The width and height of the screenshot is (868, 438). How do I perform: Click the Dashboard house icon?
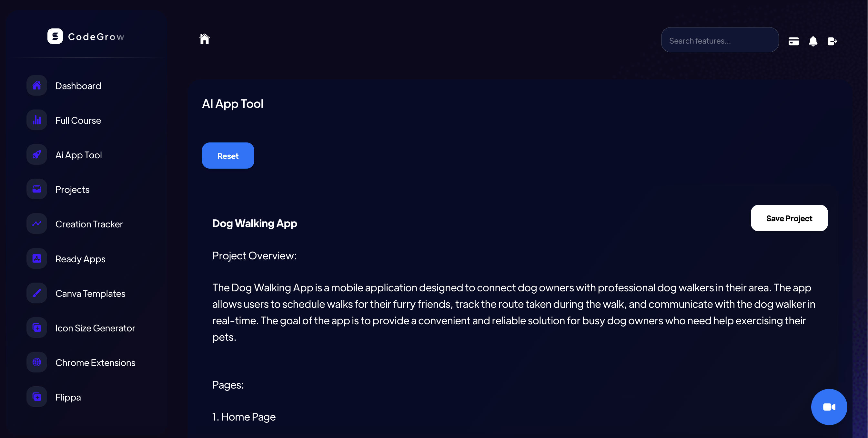37,85
